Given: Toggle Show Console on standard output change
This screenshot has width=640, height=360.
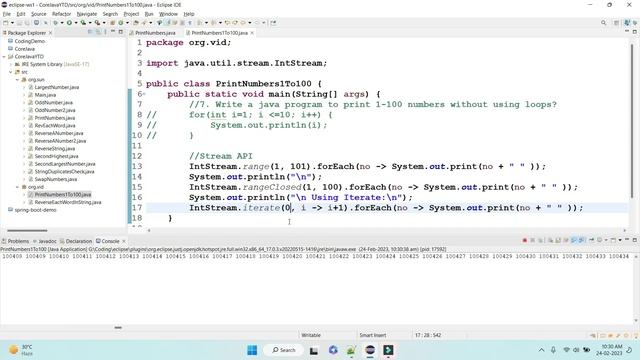Looking at the screenshot, I should [x=573, y=240].
